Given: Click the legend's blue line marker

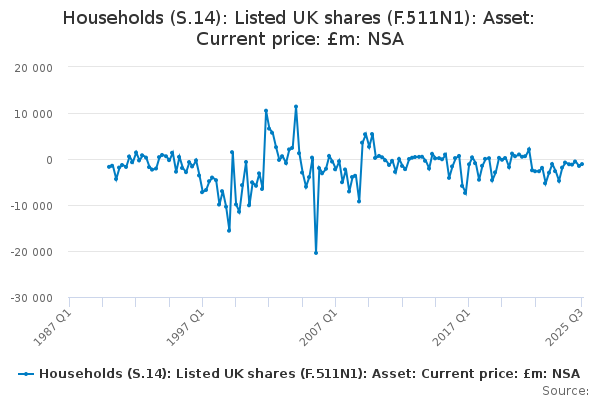Looking at the screenshot, I should (26, 373).
